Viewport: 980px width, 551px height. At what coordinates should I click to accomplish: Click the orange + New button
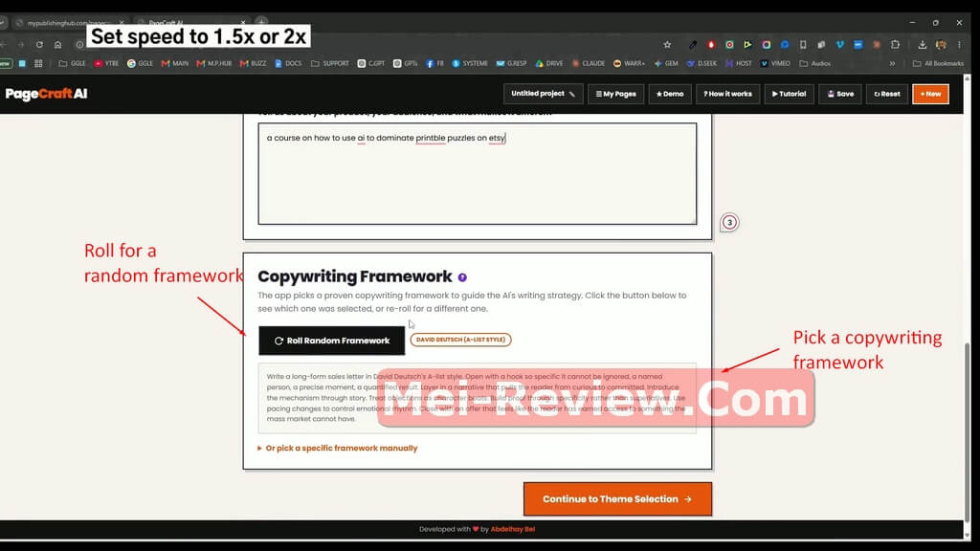[930, 94]
